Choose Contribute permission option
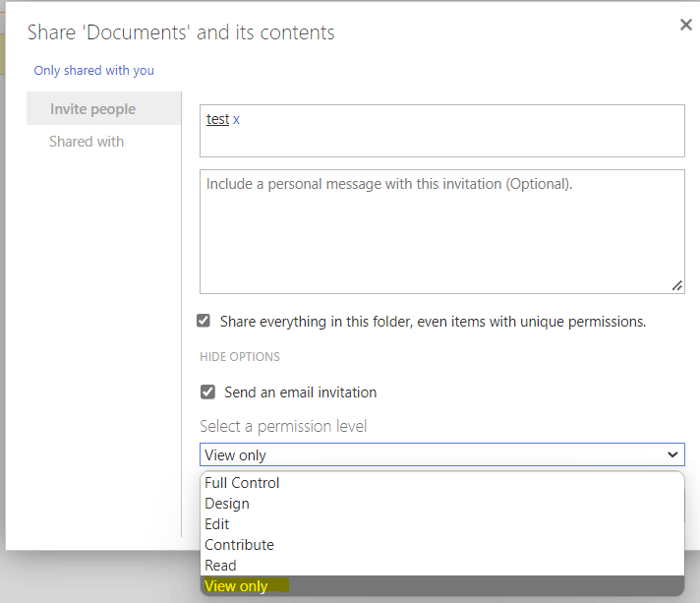 tap(442, 545)
